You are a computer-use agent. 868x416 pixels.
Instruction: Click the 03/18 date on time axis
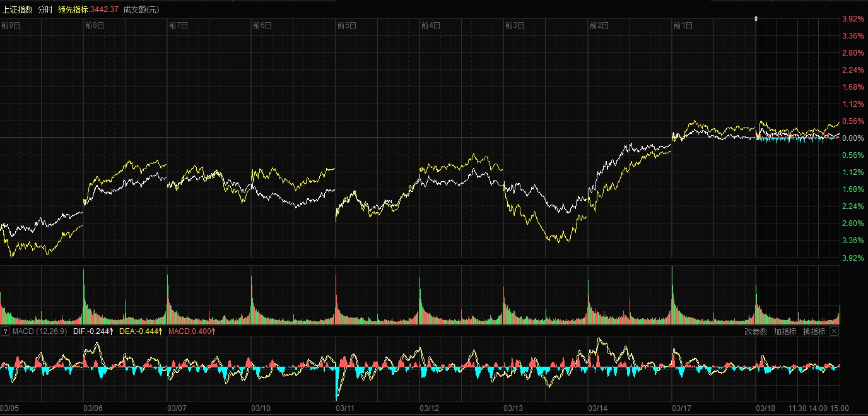(x=765, y=408)
